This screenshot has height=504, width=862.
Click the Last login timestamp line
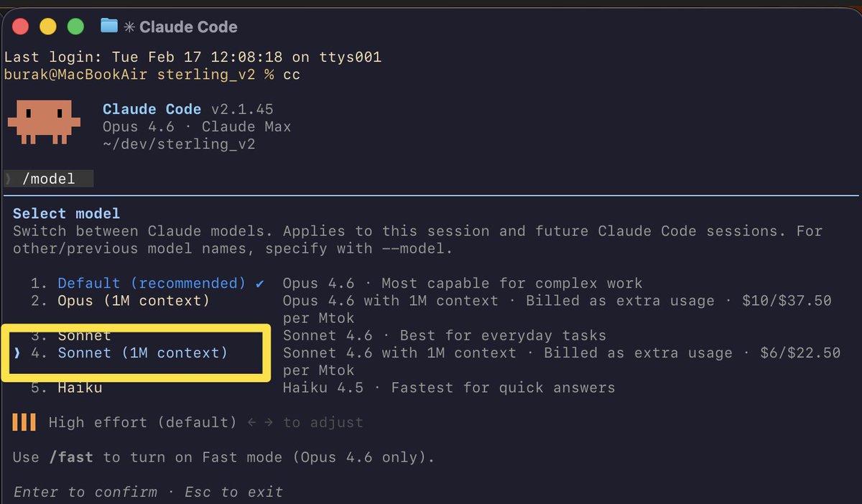click(x=193, y=57)
